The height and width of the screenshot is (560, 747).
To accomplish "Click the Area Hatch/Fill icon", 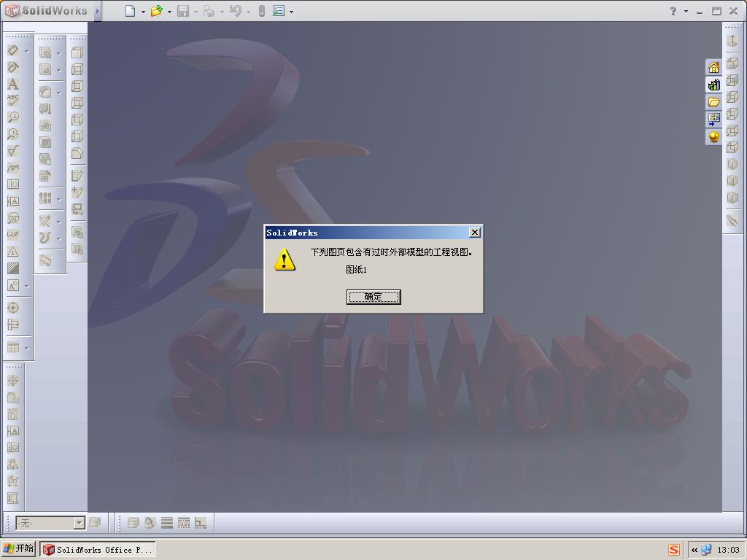I will [x=13, y=268].
